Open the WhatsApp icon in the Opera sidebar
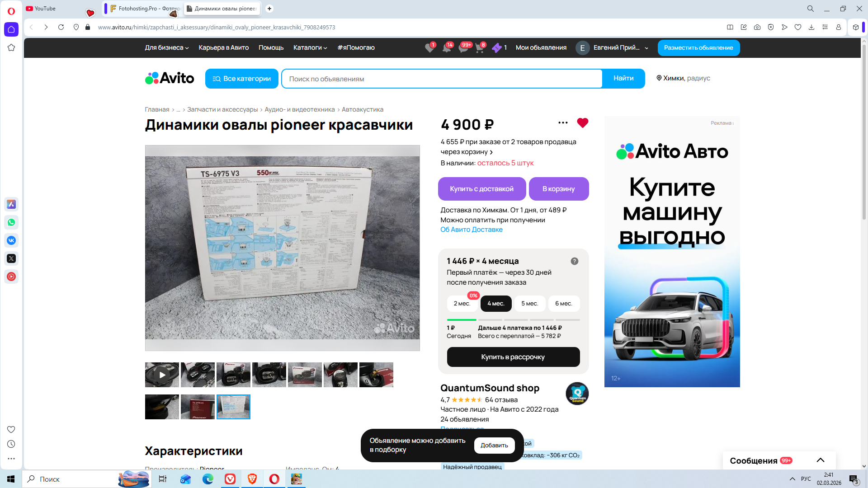The width and height of the screenshot is (868, 488). pyautogui.click(x=11, y=222)
